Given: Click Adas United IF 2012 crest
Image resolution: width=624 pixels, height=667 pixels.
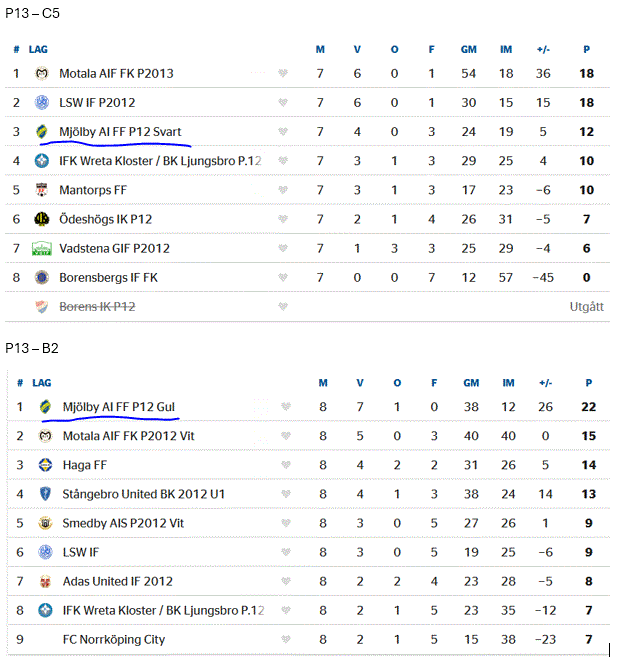Looking at the screenshot, I should coord(45,581).
